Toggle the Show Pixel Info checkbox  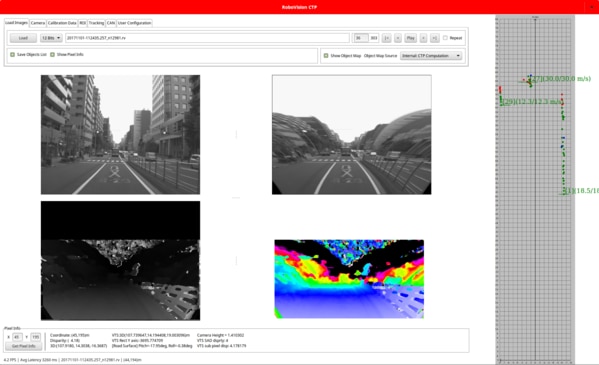52,55
